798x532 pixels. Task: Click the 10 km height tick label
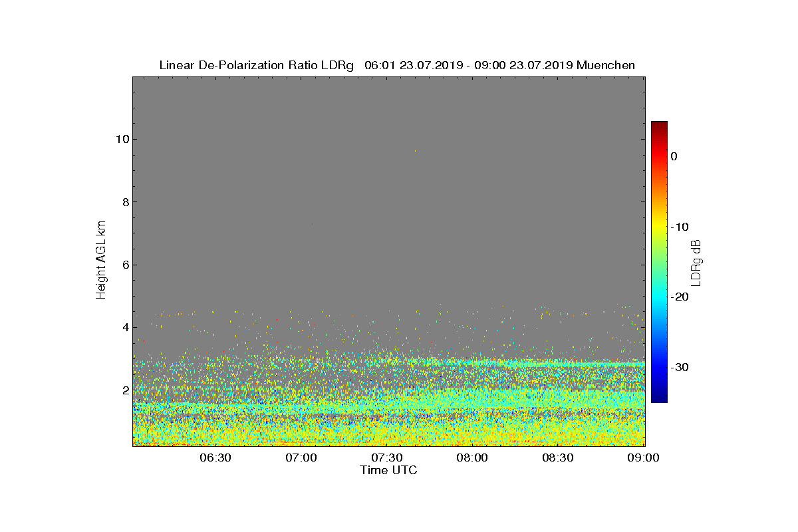122,139
